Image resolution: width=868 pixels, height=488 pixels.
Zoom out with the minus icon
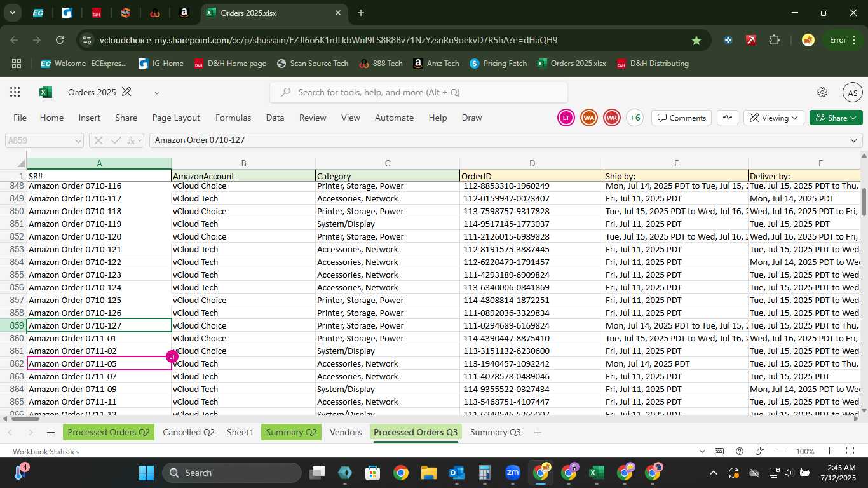pos(780,451)
